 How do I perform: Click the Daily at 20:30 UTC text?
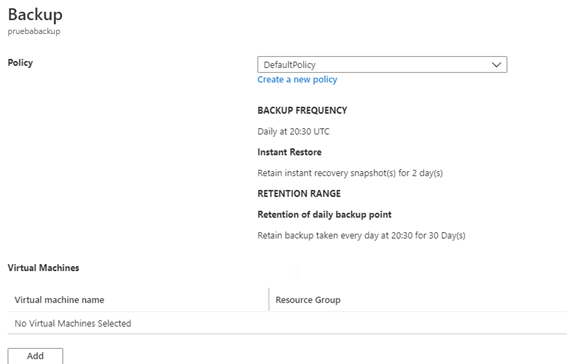coord(293,132)
